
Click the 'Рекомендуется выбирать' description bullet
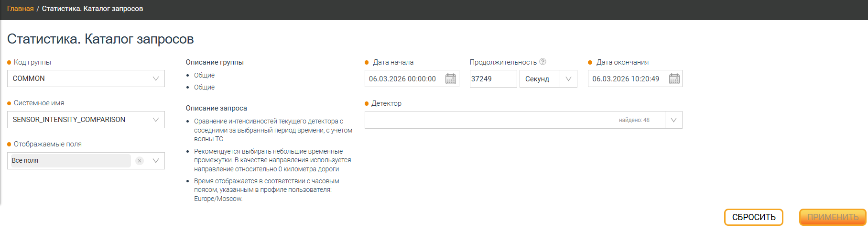[272, 160]
